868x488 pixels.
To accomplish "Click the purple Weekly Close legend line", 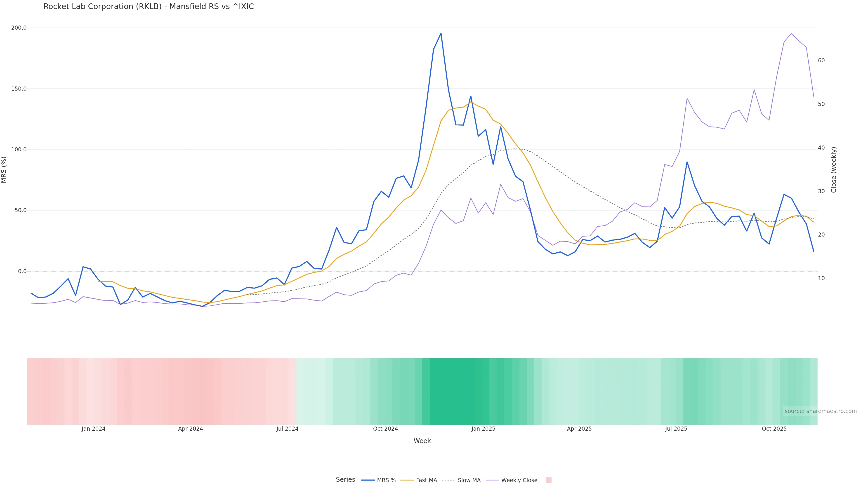I will (492, 480).
